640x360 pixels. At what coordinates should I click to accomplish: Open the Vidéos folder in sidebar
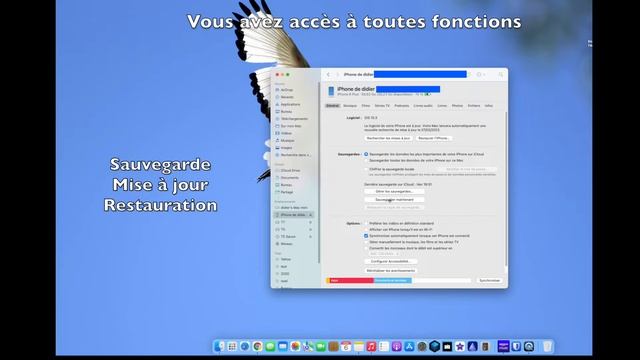286,133
